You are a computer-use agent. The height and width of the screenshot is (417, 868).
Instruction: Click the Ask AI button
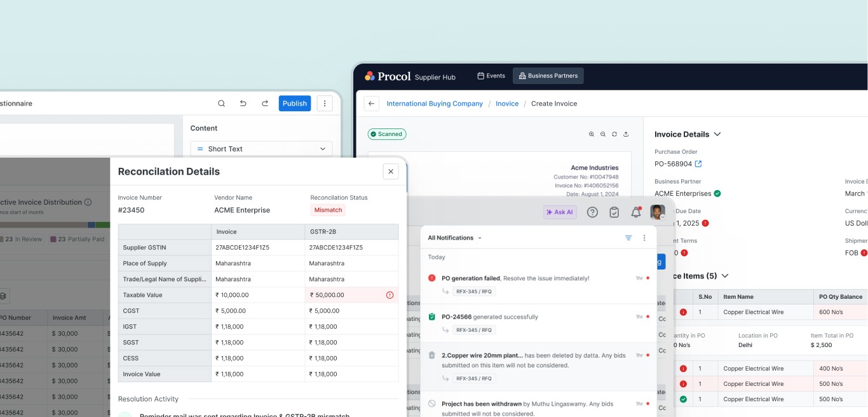(x=560, y=212)
